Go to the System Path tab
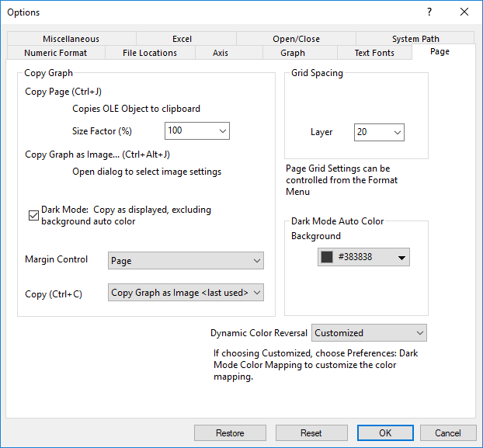483x448 pixels. pos(415,39)
